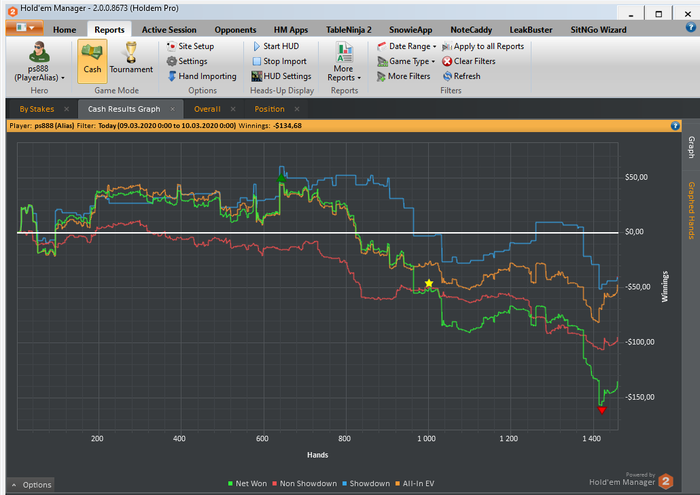Click the green peak triangle marker

(281, 178)
